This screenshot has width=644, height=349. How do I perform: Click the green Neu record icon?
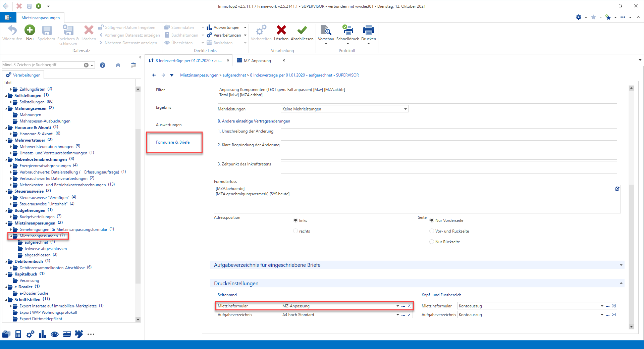tap(30, 30)
